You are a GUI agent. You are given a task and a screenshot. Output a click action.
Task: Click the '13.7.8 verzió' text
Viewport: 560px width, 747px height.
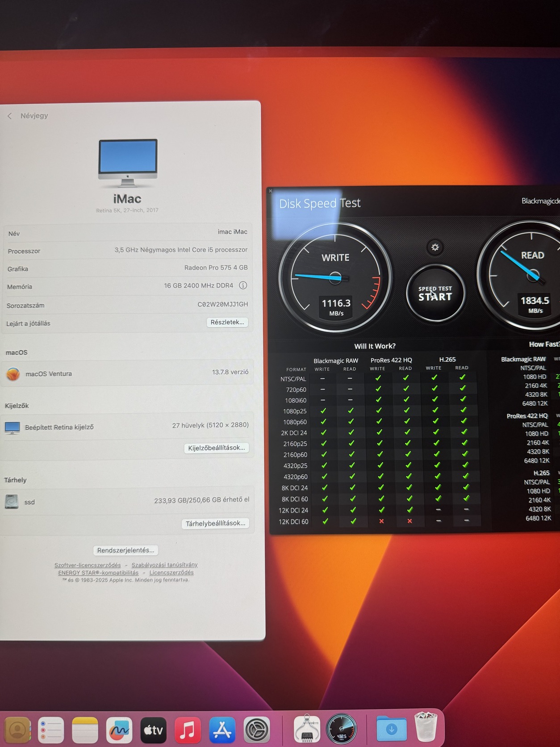pos(230,372)
